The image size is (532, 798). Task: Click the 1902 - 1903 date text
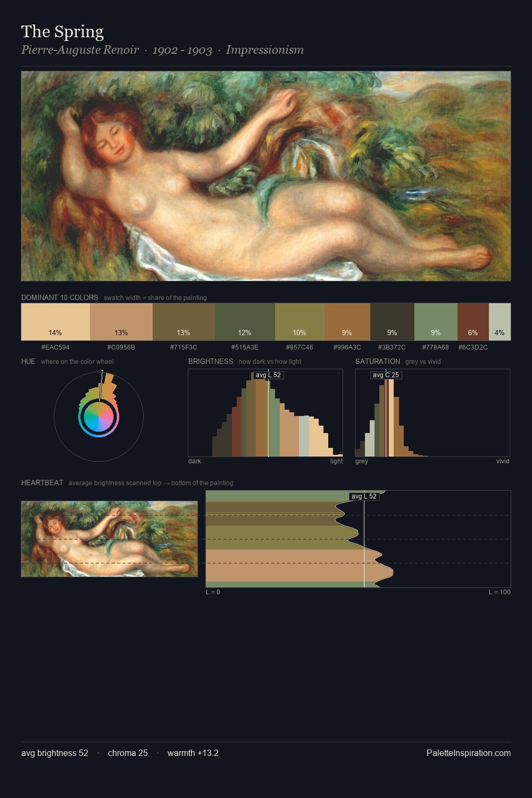pyautogui.click(x=182, y=50)
